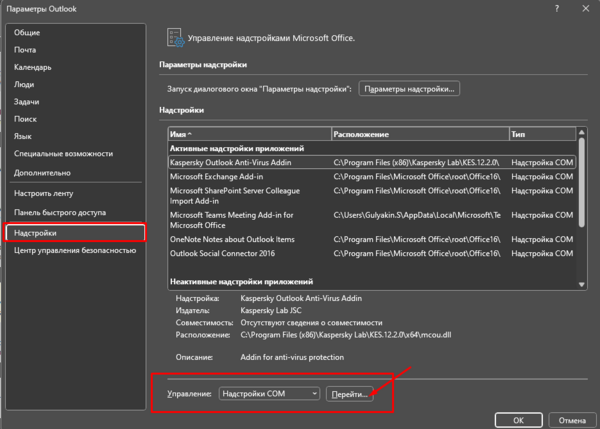Click the Активные надстройки приложений group header

(x=237, y=148)
